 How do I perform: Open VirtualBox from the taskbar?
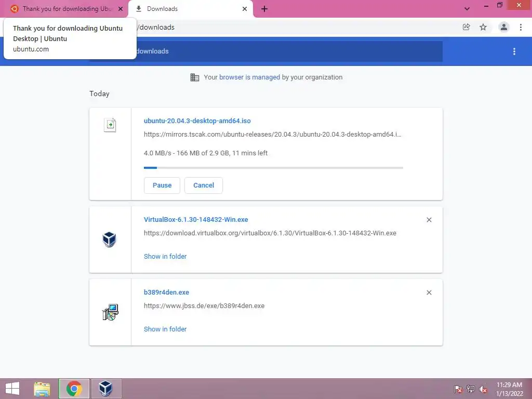(x=105, y=389)
